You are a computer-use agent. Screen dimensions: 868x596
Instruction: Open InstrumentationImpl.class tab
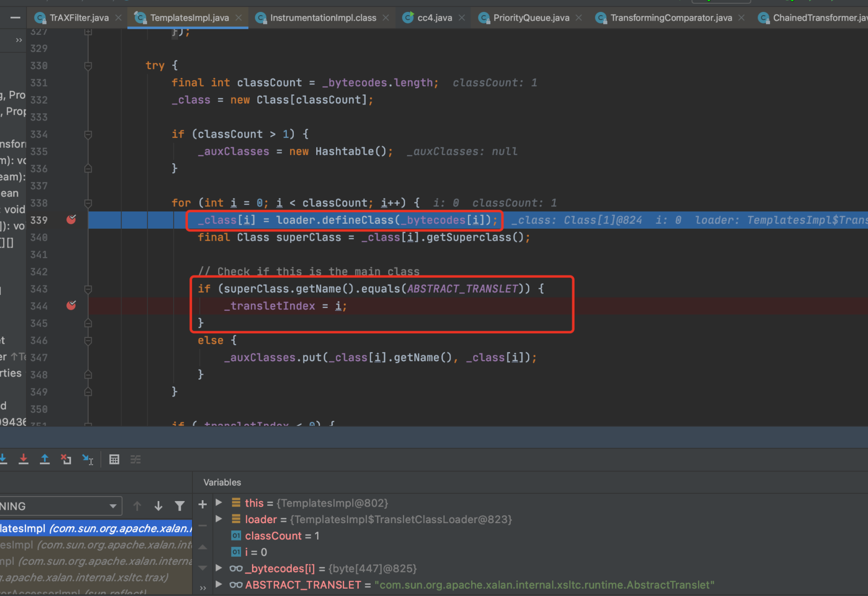click(x=323, y=18)
